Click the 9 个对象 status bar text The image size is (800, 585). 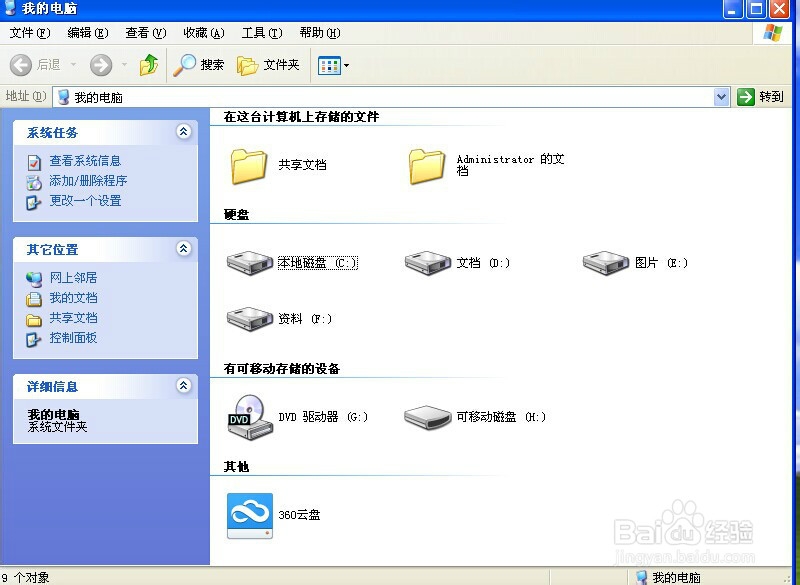coord(26,577)
